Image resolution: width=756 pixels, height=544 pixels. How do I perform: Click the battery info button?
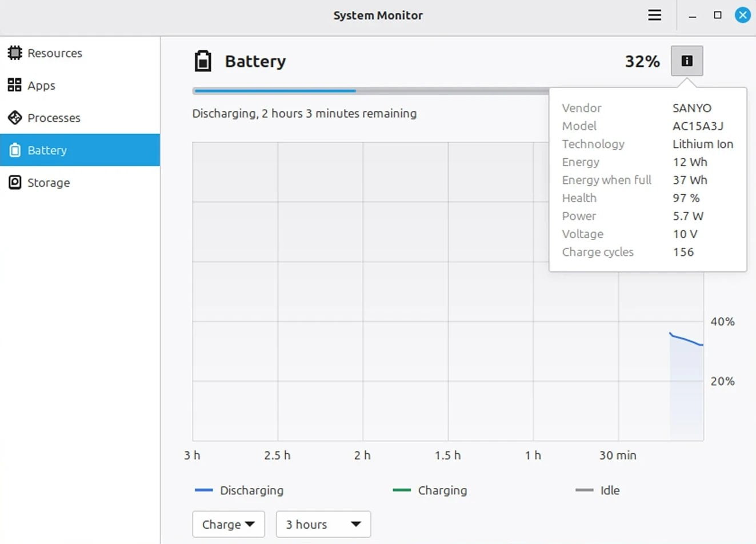687,61
